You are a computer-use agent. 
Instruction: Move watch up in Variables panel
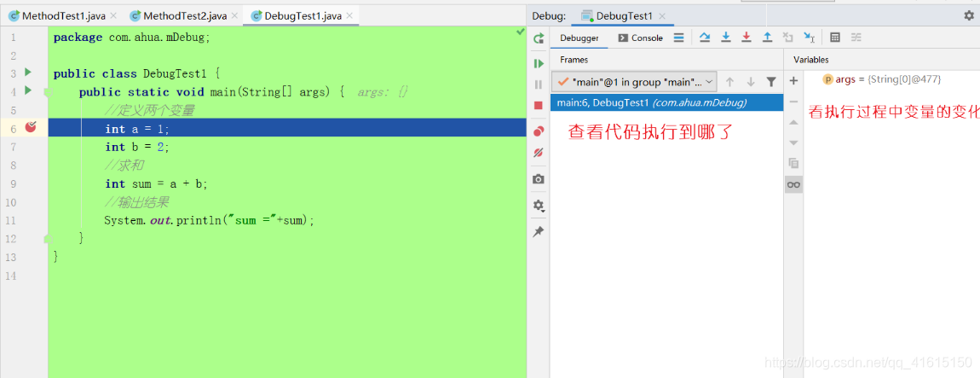click(793, 122)
